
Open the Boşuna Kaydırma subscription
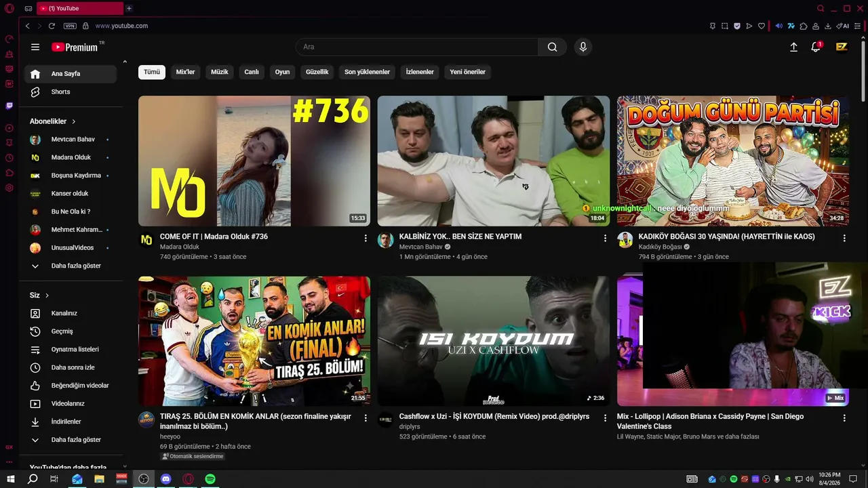[71, 176]
